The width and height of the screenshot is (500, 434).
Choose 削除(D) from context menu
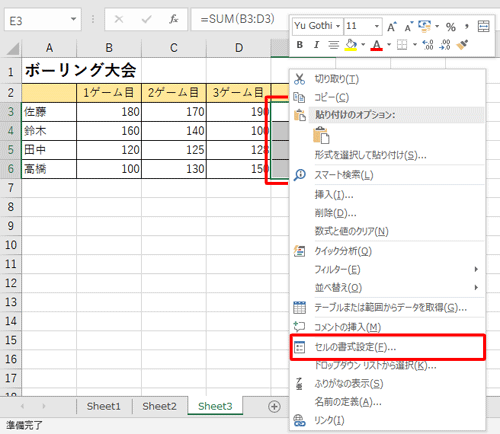(x=387, y=213)
